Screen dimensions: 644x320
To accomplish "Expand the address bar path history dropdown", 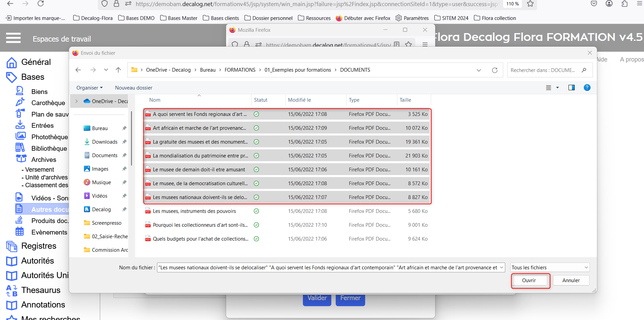I will tap(479, 70).
